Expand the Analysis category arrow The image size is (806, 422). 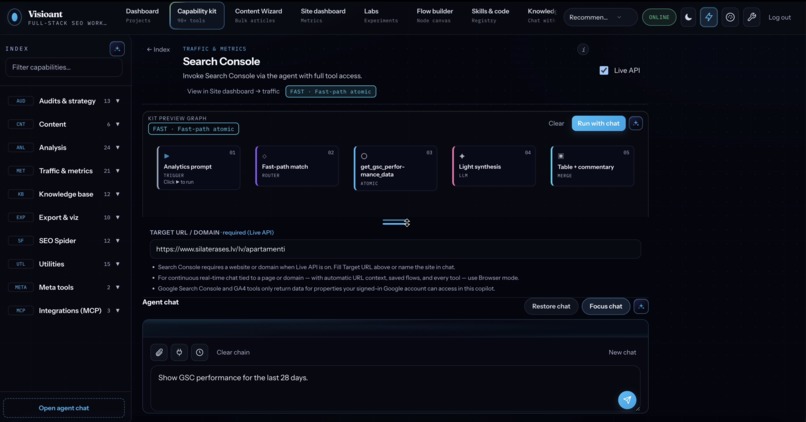118,148
